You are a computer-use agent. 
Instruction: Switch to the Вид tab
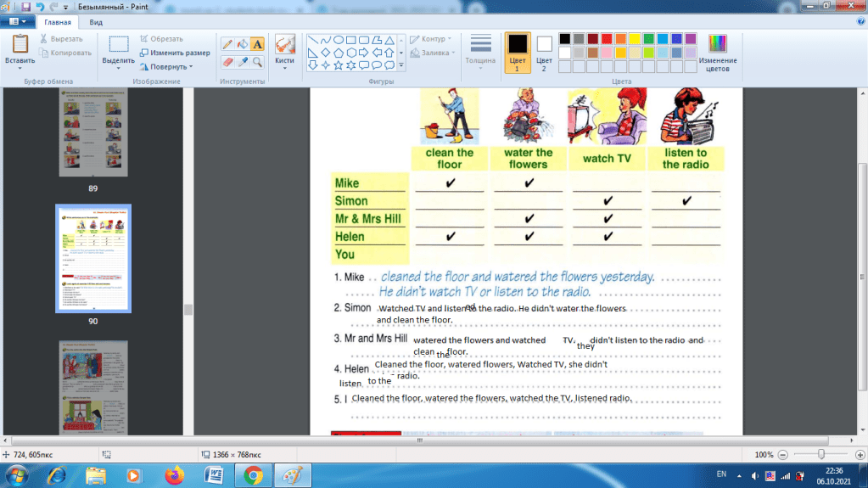pos(96,23)
